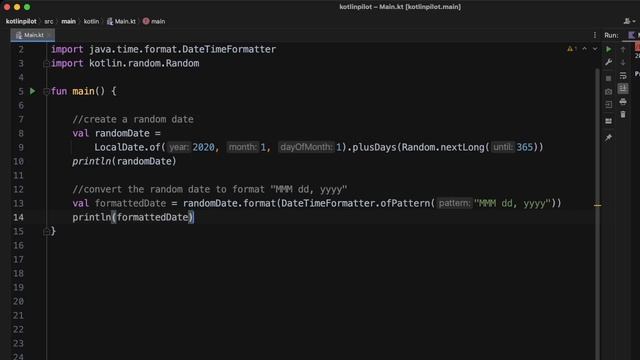Collapse the main function fold marker on line 5
This screenshot has width=640, height=360.
click(x=46, y=91)
